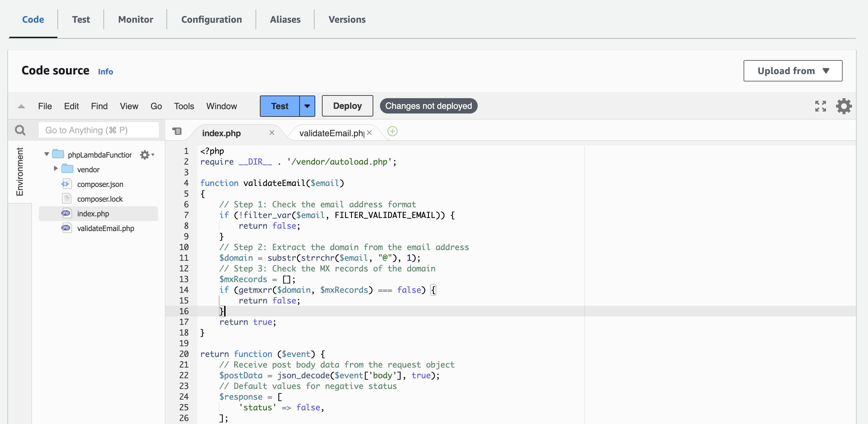868x424 pixels.
Task: Select the index.php editor tab
Action: coord(222,133)
